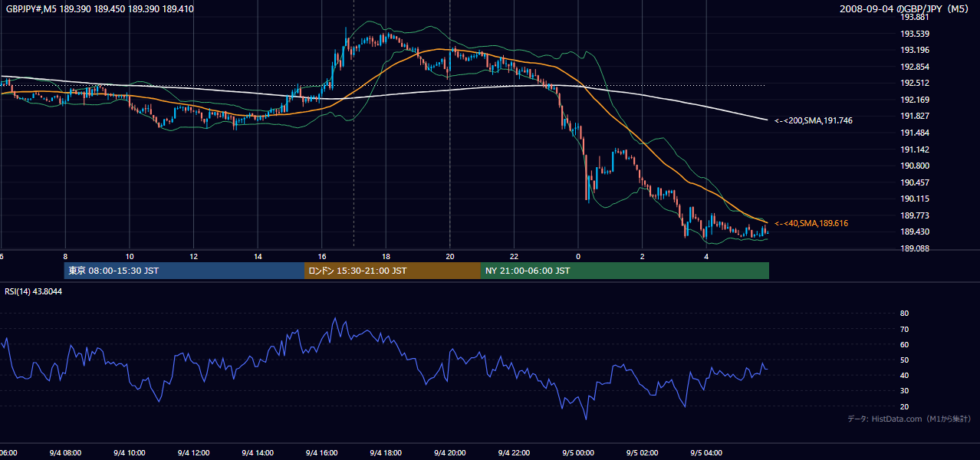Click the 193.881 price axis value
The width and height of the screenshot is (980, 460).
(x=915, y=17)
